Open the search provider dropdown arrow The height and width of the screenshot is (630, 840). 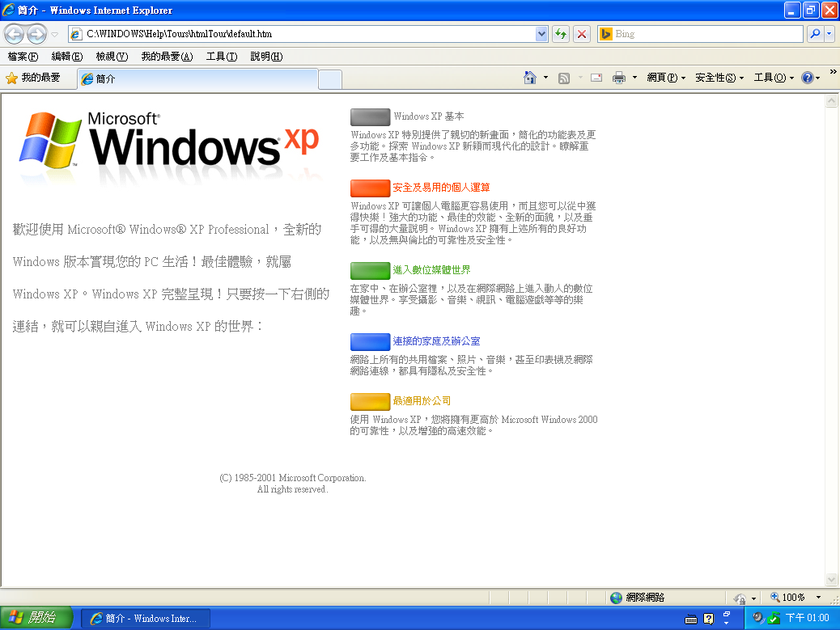(829, 34)
